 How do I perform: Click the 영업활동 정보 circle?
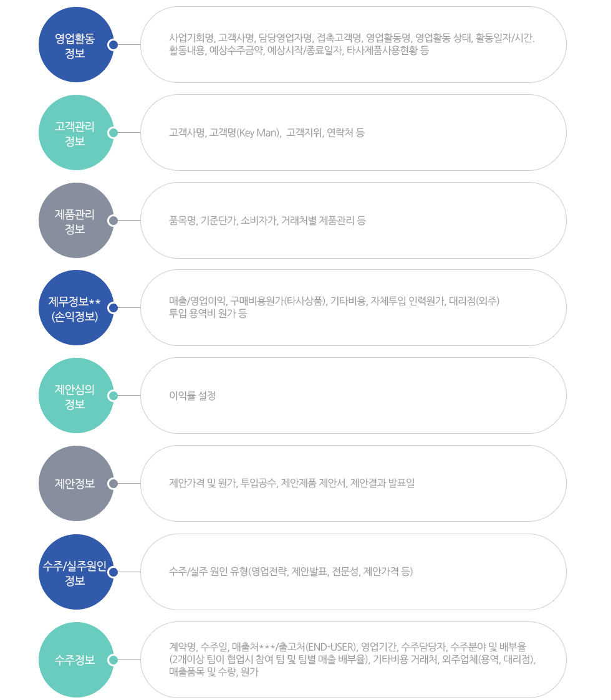click(x=75, y=45)
